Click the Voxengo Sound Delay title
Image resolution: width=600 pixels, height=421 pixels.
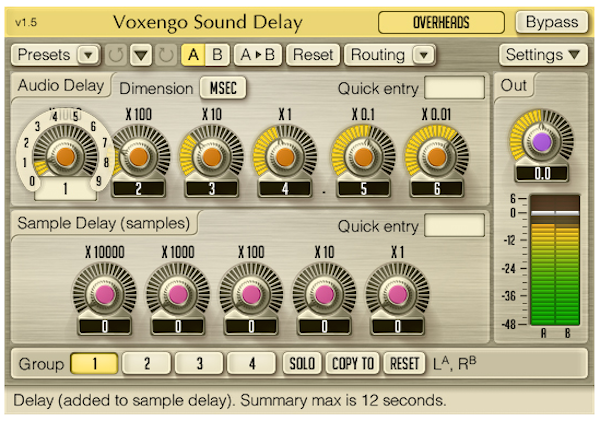pyautogui.click(x=208, y=22)
